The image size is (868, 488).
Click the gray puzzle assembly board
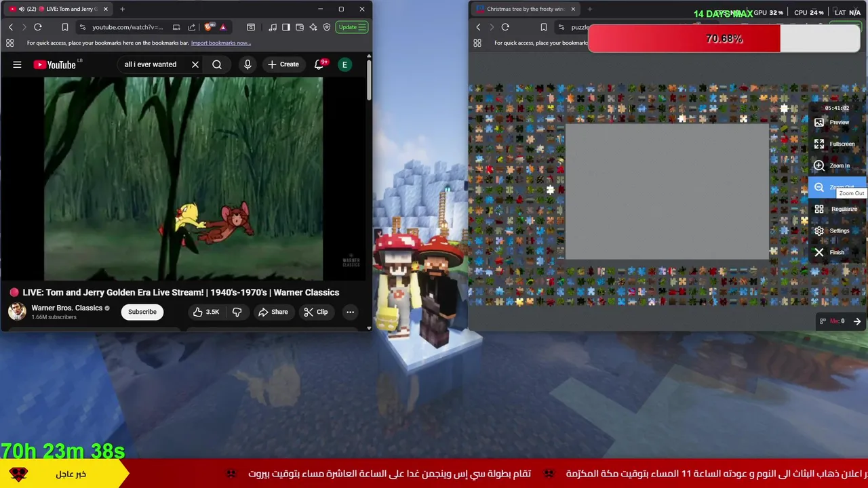click(667, 192)
